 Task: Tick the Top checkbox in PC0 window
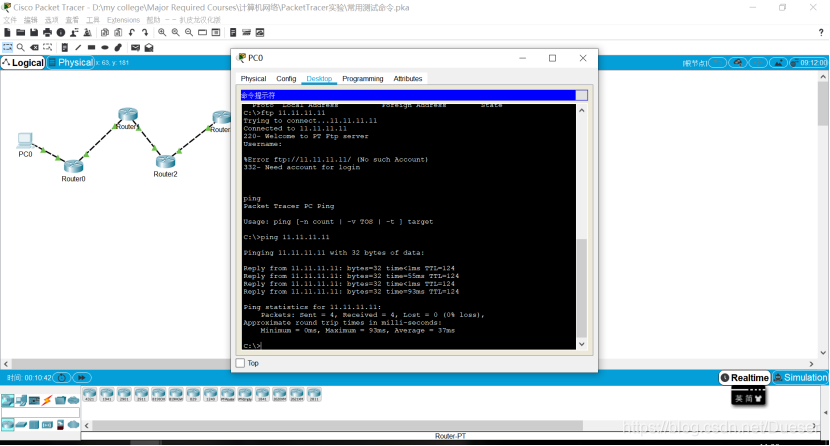coord(240,363)
